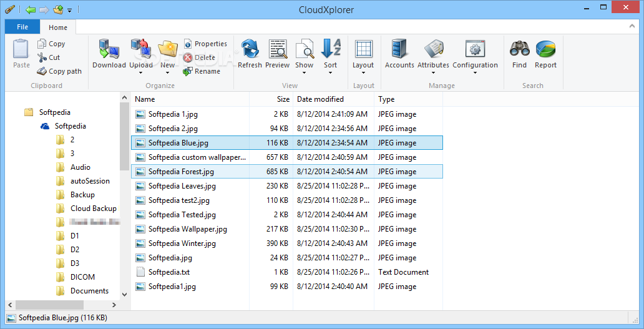The height and width of the screenshot is (329, 644).
Task: Refresh the file list
Action: click(x=250, y=49)
